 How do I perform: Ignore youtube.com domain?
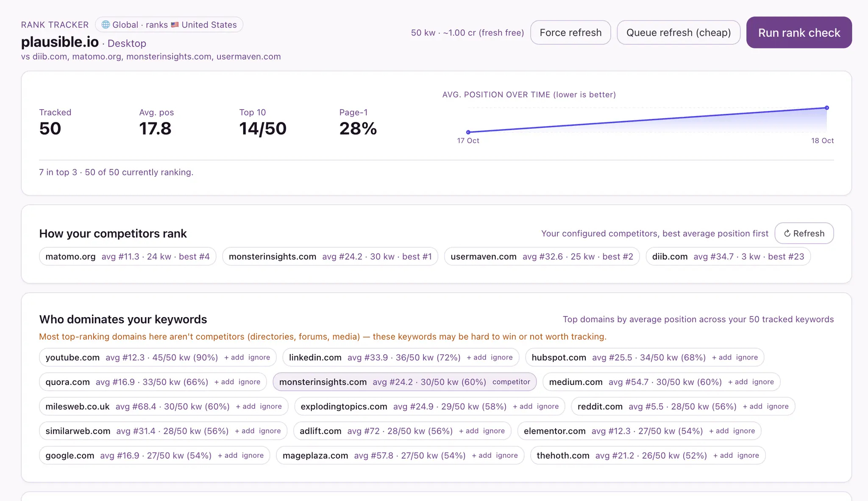click(x=259, y=357)
